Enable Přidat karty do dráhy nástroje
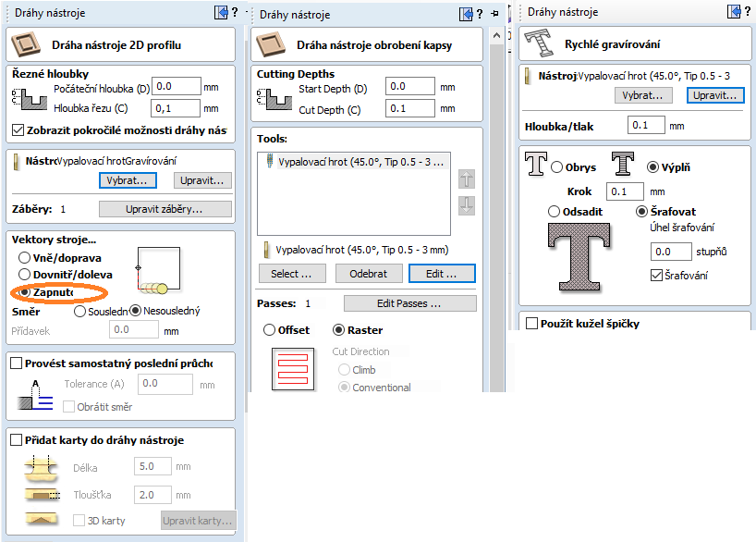Image resolution: width=756 pixels, height=542 pixels. tap(16, 440)
